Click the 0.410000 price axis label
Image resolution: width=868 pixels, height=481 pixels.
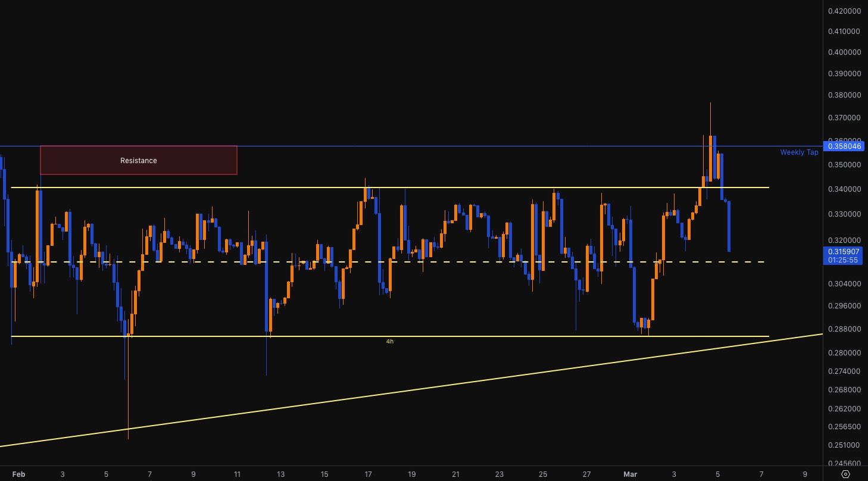tap(844, 31)
